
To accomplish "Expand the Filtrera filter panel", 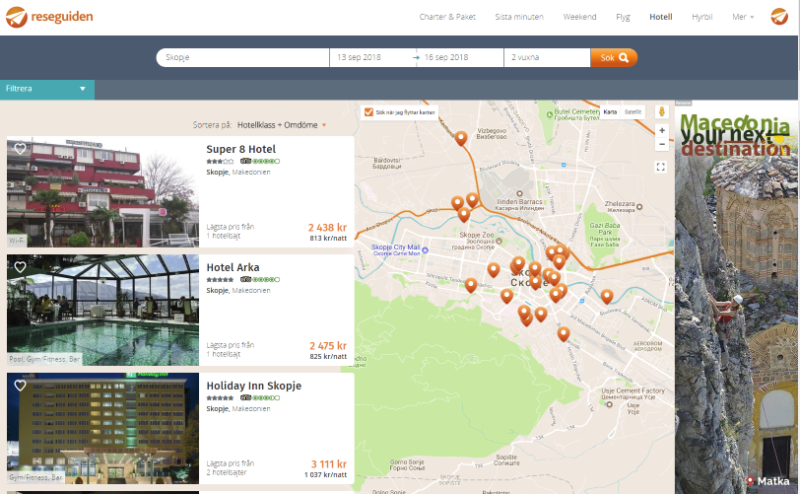I will click(x=47, y=89).
